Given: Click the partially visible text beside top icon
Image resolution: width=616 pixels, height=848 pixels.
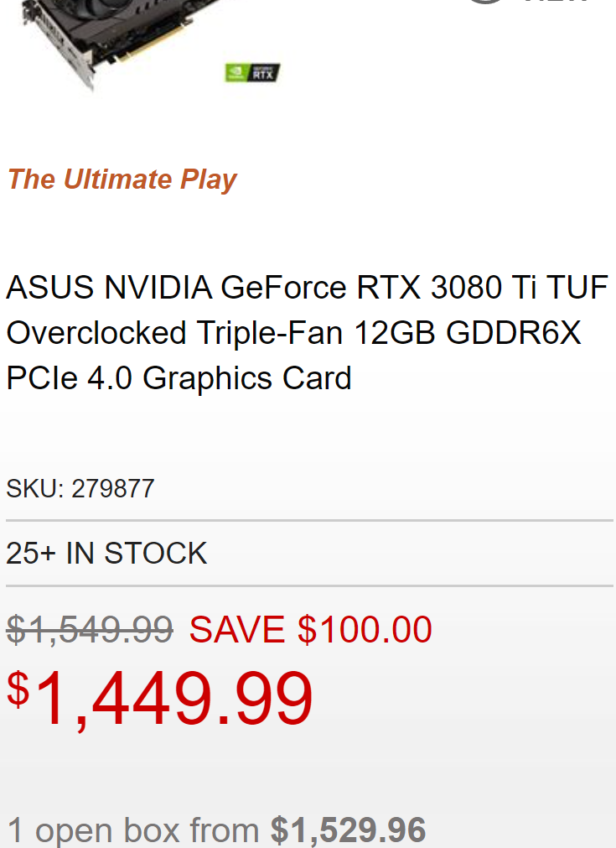Looking at the screenshot, I should pyautogui.click(x=557, y=3).
